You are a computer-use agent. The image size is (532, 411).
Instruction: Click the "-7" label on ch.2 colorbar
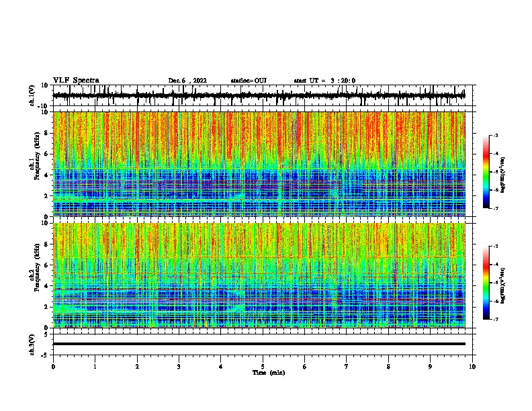496,319
